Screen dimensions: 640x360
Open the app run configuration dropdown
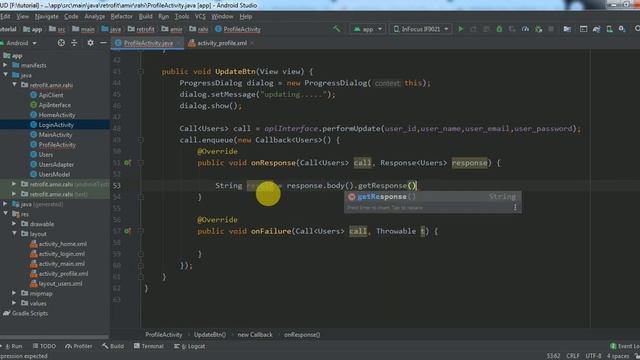pos(368,29)
